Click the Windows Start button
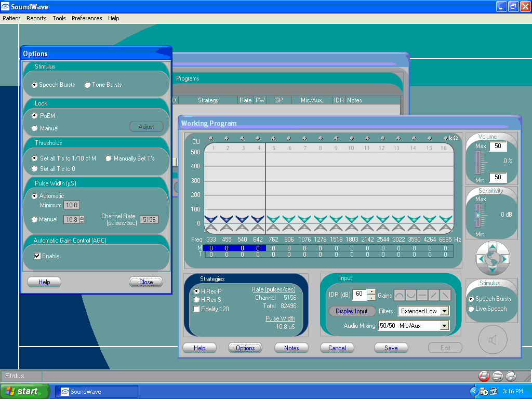532x399 pixels. pyautogui.click(x=25, y=391)
